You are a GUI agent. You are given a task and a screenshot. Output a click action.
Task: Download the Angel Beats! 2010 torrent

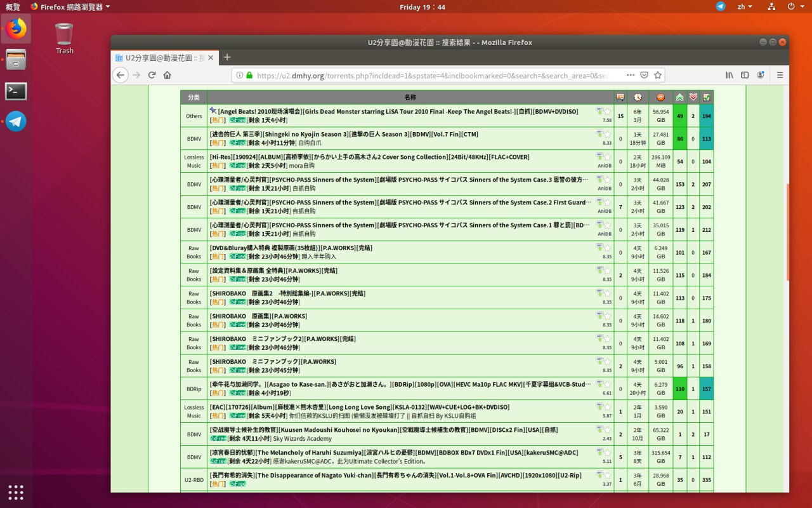pyautogui.click(x=599, y=111)
